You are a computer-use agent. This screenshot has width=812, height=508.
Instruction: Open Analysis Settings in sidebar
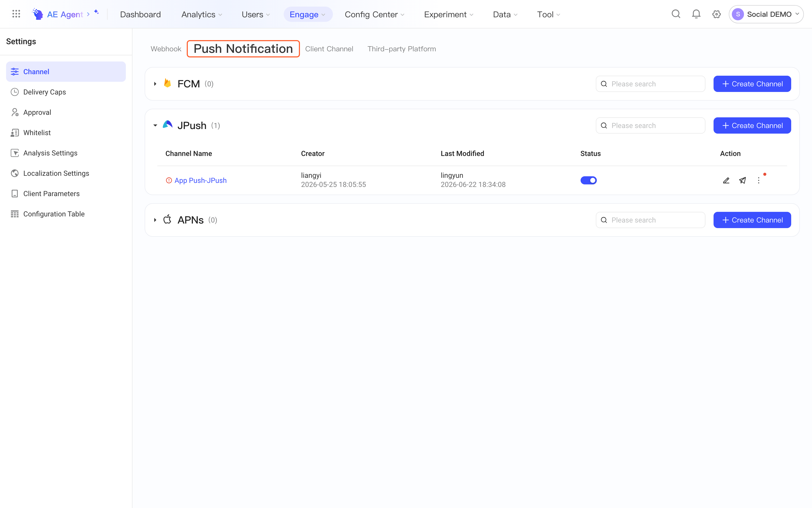[x=66, y=153]
